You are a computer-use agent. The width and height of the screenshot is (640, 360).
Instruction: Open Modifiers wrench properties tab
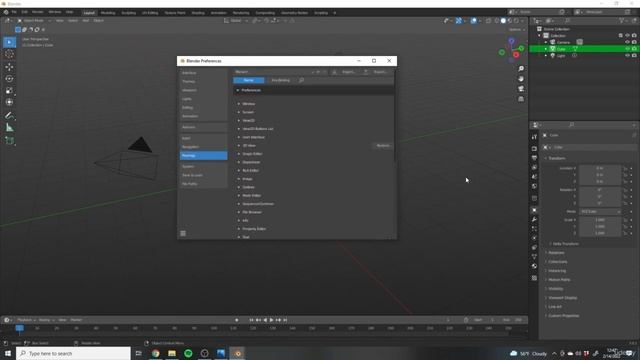point(534,220)
